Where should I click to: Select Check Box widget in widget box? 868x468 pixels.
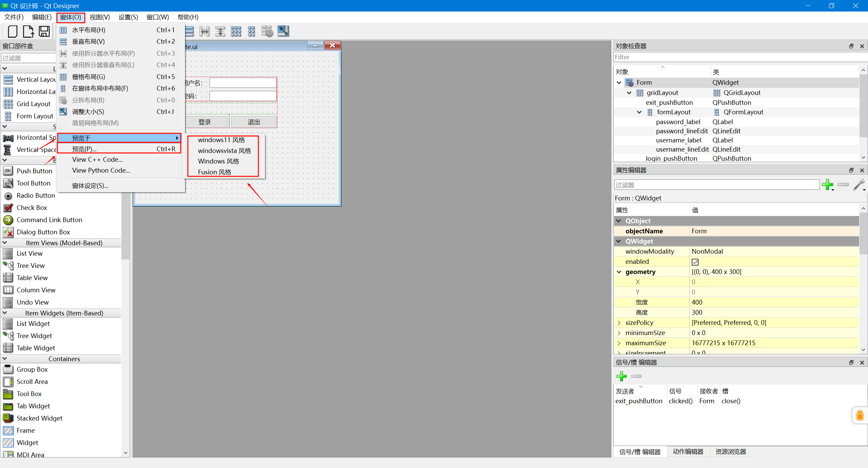[32, 208]
